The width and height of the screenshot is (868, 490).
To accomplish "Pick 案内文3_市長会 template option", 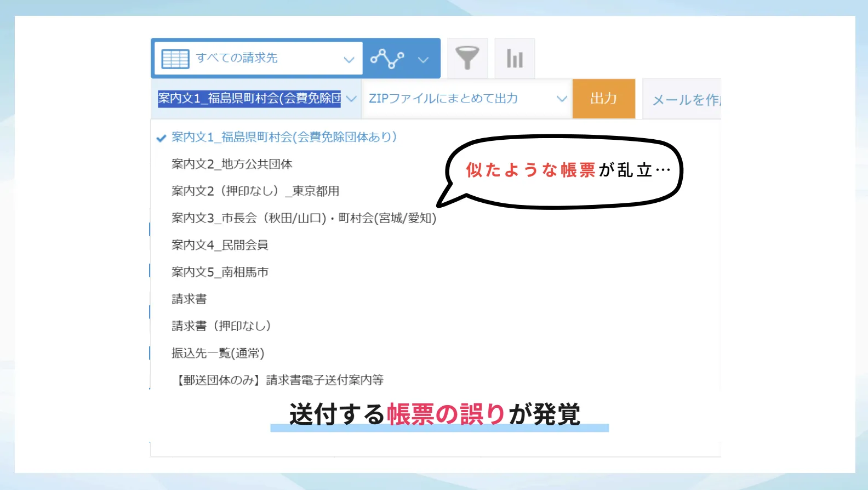I will pyautogui.click(x=304, y=218).
